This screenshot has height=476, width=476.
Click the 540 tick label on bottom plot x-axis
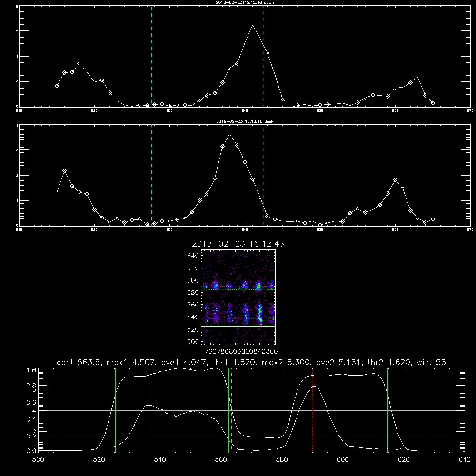point(160,460)
